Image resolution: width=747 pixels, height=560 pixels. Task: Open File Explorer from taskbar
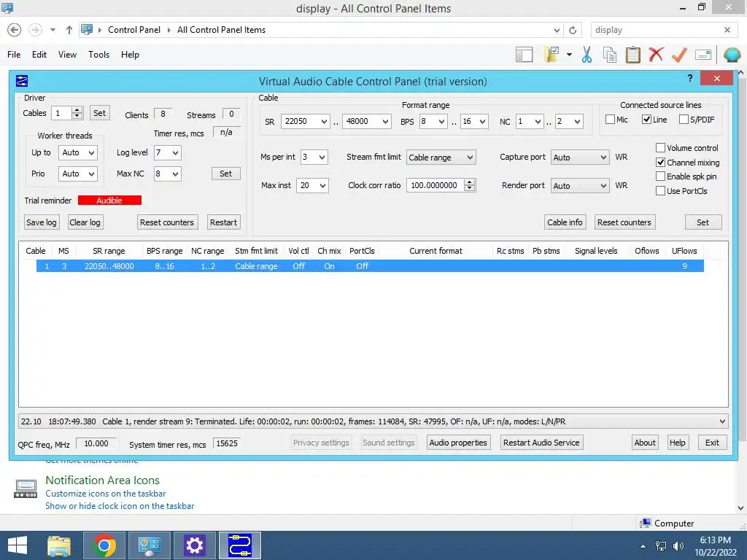(x=58, y=545)
